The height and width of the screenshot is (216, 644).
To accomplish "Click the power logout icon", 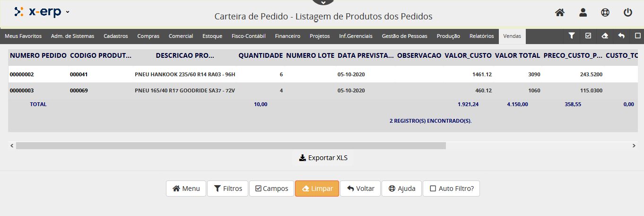I will click(x=628, y=13).
